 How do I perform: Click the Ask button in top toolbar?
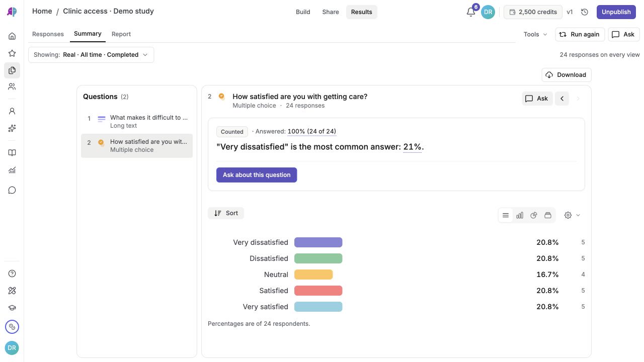click(624, 34)
